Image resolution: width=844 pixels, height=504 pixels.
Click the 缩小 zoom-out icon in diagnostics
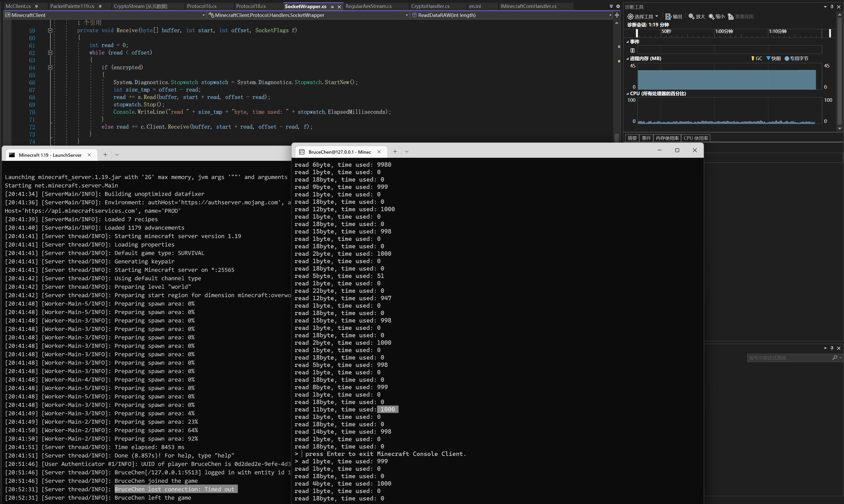click(x=716, y=16)
